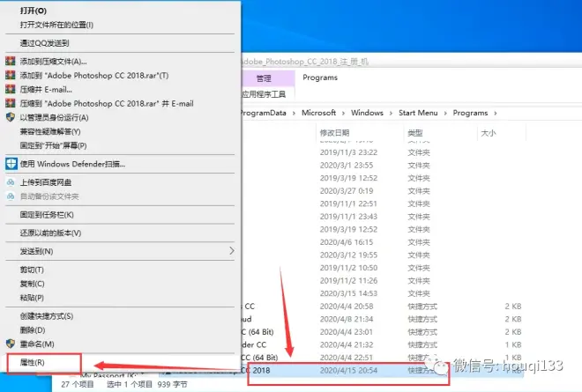Choose 使用 Windows Defender扫描...
582x392 pixels.
72,164
